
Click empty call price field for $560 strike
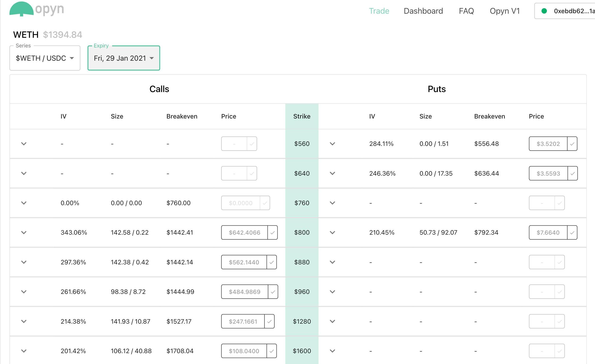pyautogui.click(x=234, y=144)
